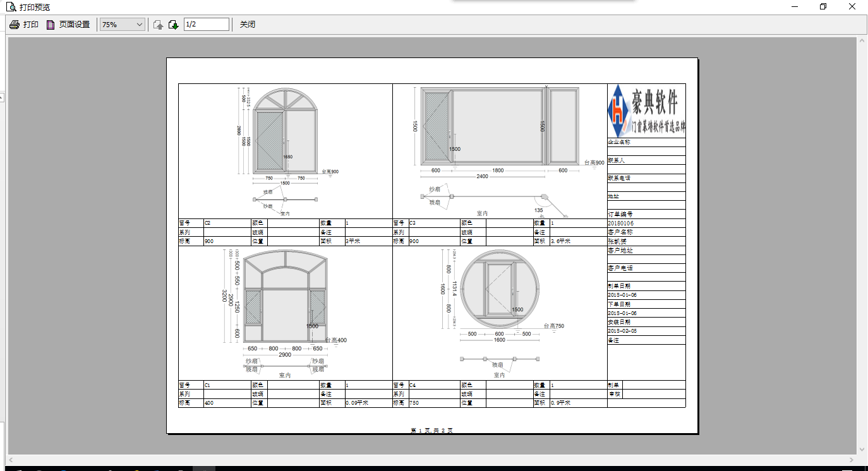The height and width of the screenshot is (471, 868).
Task: Click the vertical scrollbar down arrow
Action: point(862,450)
